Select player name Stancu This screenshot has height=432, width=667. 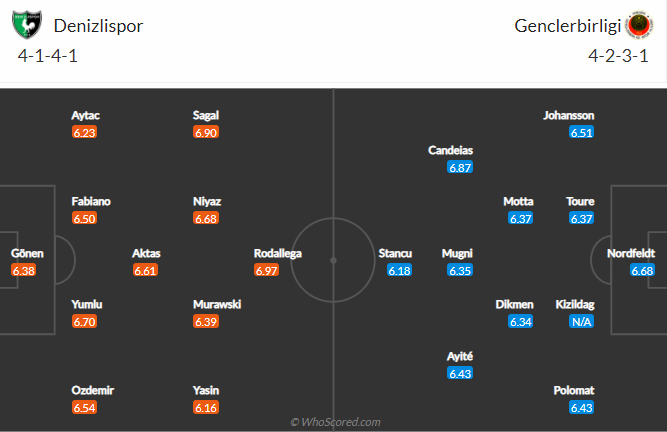(x=395, y=253)
